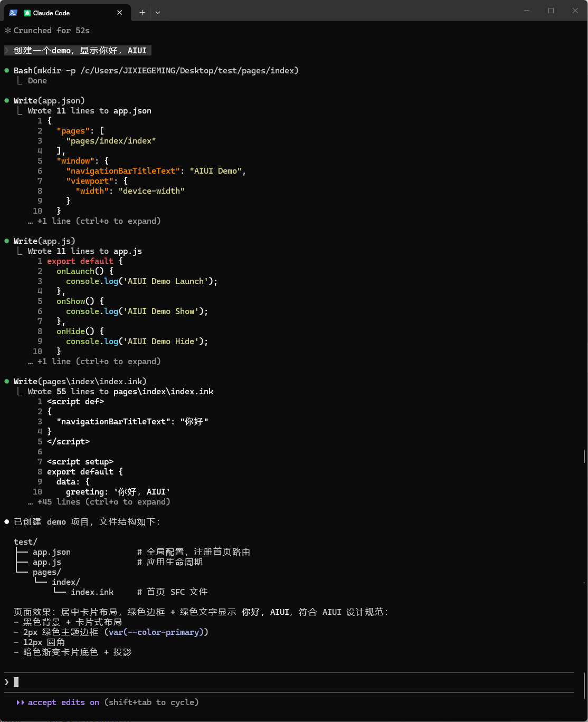This screenshot has width=588, height=722.
Task: Minimize the terminal window
Action: click(527, 11)
